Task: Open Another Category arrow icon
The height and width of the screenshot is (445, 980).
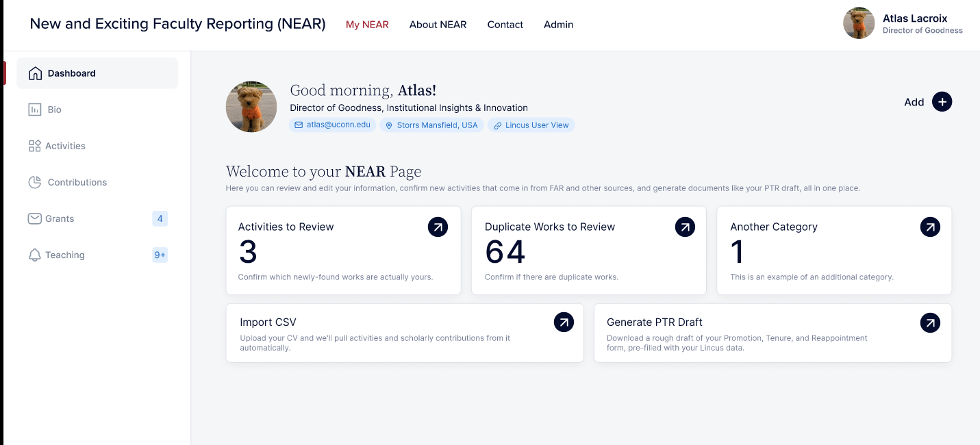Action: pyautogui.click(x=930, y=227)
